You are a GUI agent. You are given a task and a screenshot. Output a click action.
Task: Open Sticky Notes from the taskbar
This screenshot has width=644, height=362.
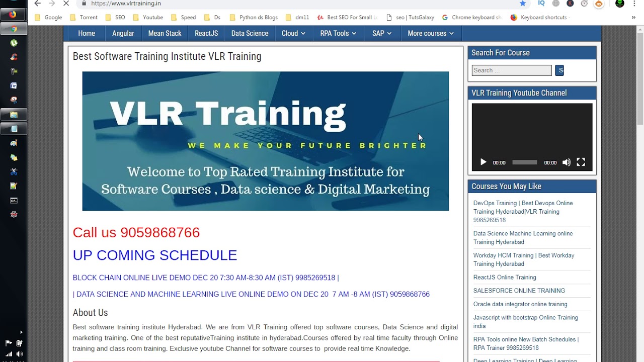(14, 157)
